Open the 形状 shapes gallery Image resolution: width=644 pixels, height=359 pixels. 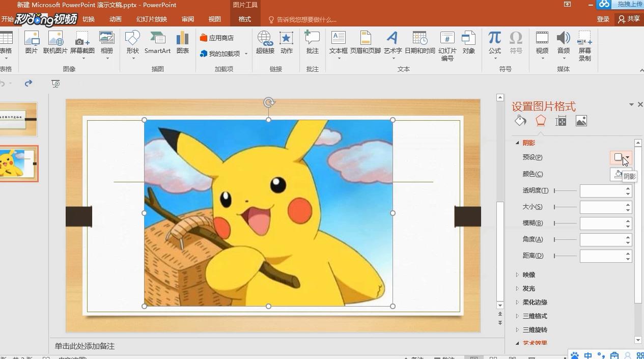coord(132,45)
